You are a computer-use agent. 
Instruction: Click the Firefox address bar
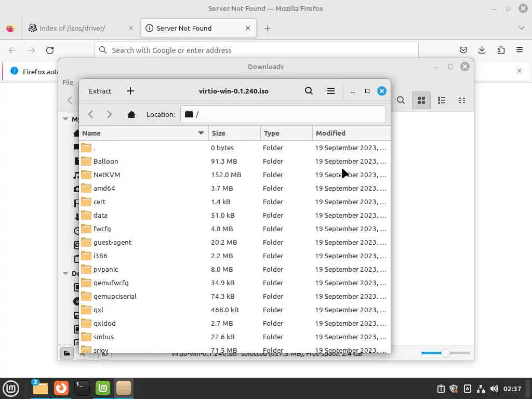[257, 50]
